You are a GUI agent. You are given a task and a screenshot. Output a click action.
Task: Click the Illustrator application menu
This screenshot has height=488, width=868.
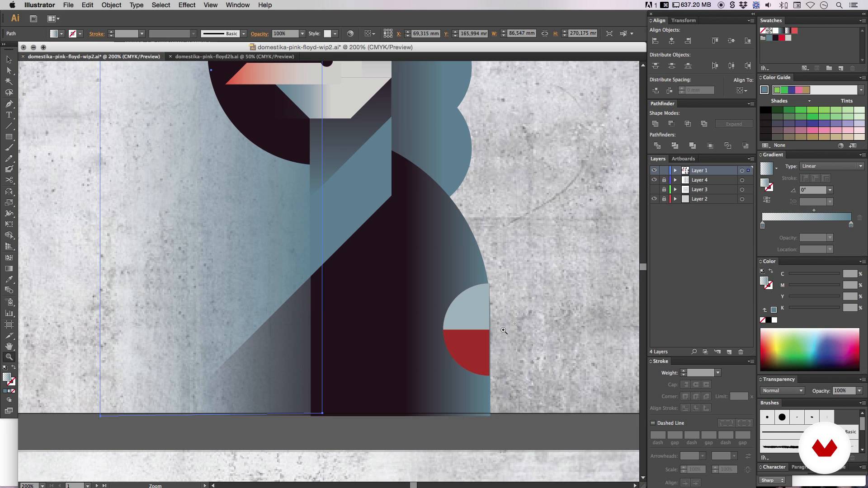pos(40,5)
